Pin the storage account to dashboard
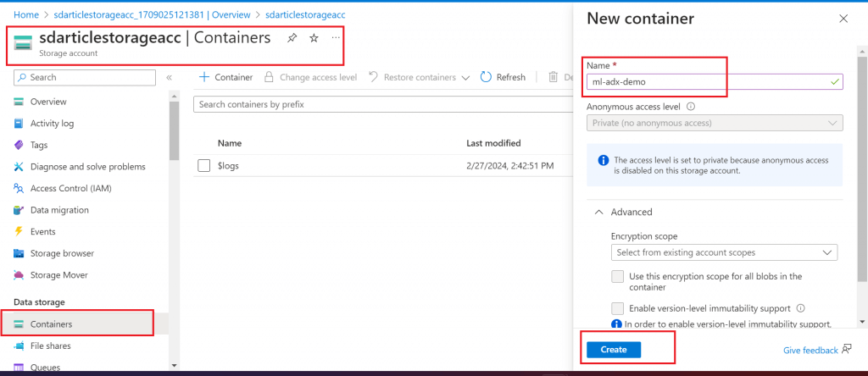The height and width of the screenshot is (376, 868). (292, 38)
